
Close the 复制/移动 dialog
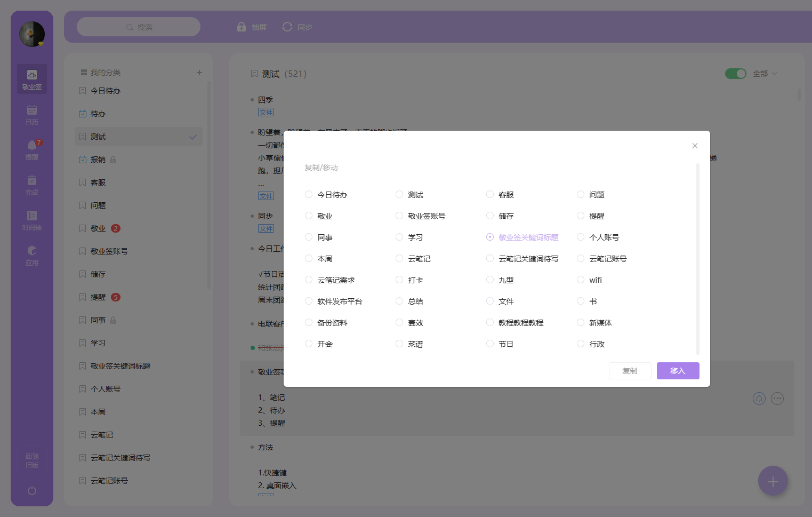(695, 146)
